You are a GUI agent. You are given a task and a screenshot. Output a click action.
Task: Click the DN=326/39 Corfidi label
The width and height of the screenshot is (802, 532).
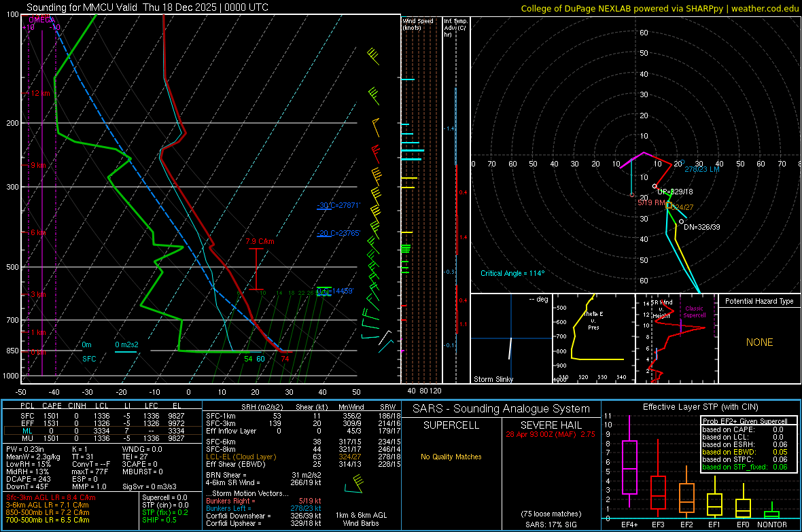[701, 227]
